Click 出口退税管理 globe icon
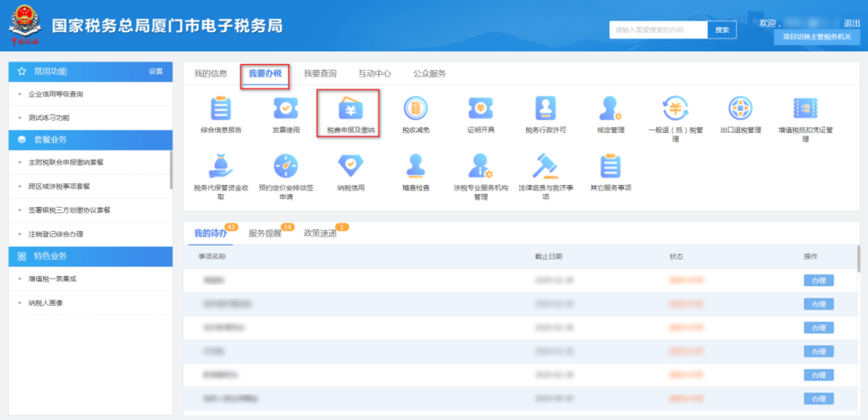This screenshot has width=868, height=420. [x=740, y=109]
